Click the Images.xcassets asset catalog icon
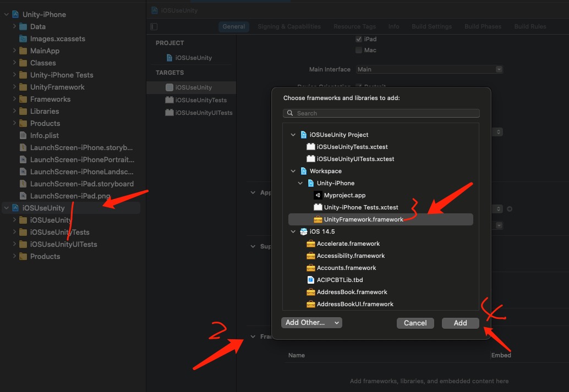 tap(23, 39)
